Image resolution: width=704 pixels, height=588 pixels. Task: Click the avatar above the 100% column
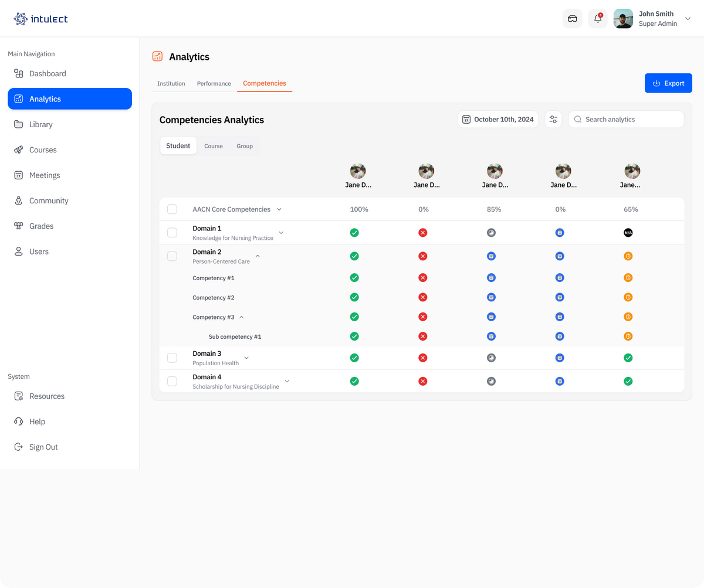coord(358,171)
